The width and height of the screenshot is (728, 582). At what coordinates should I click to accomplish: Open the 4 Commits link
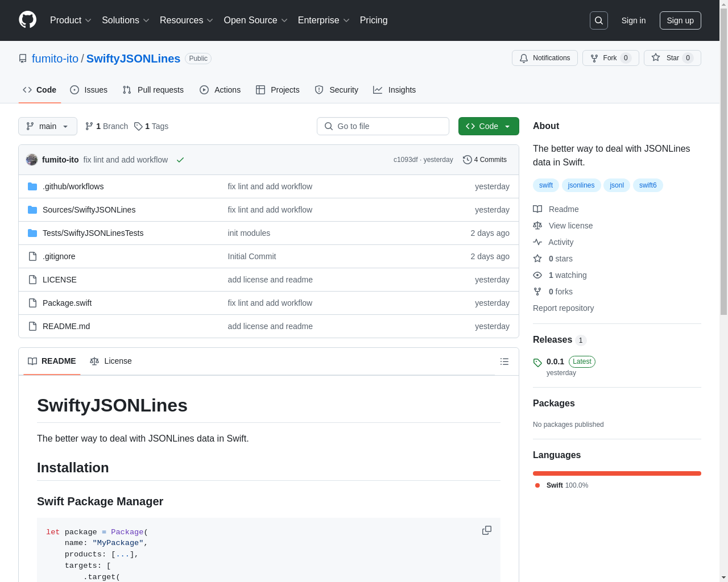(485, 160)
